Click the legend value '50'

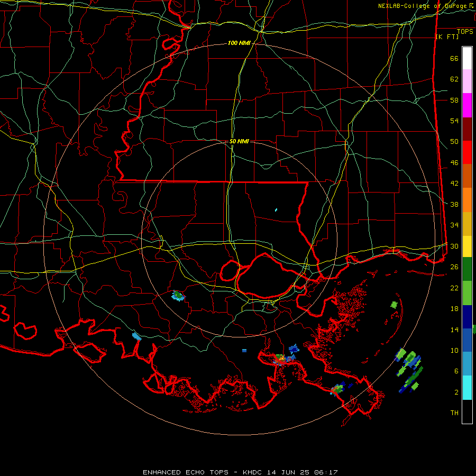[x=454, y=142]
